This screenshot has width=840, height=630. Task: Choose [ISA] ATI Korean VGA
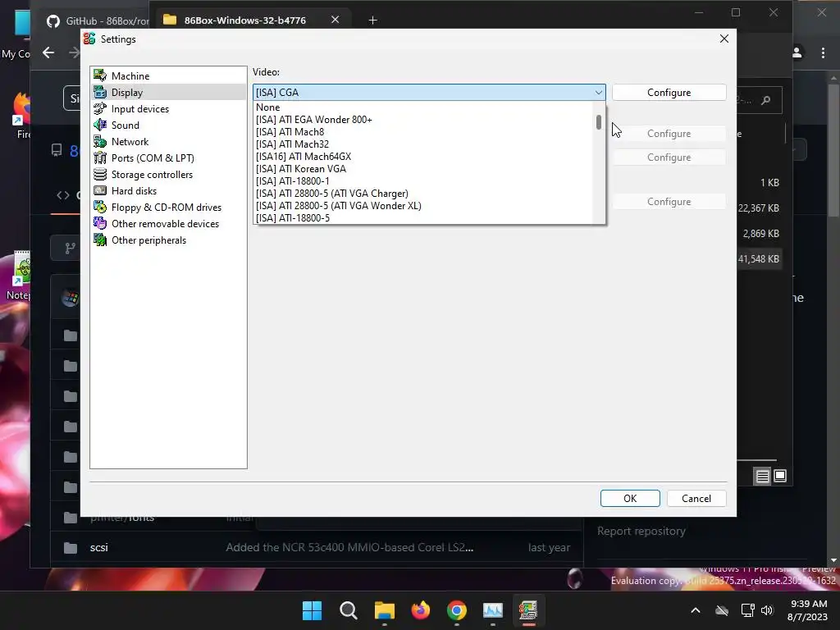tap(423, 169)
